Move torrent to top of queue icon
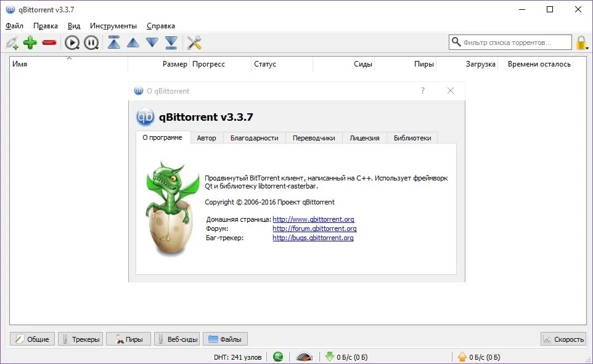The width and height of the screenshot is (593, 364). pos(114,42)
